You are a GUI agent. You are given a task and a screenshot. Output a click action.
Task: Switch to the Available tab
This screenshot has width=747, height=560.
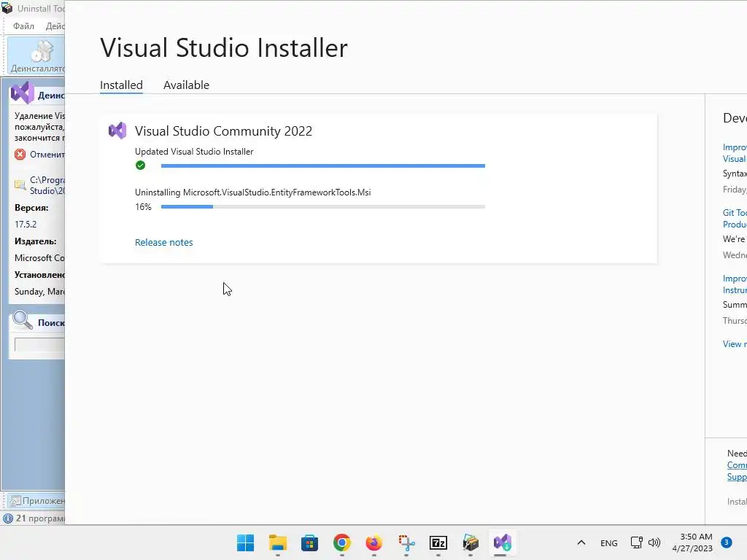click(186, 85)
